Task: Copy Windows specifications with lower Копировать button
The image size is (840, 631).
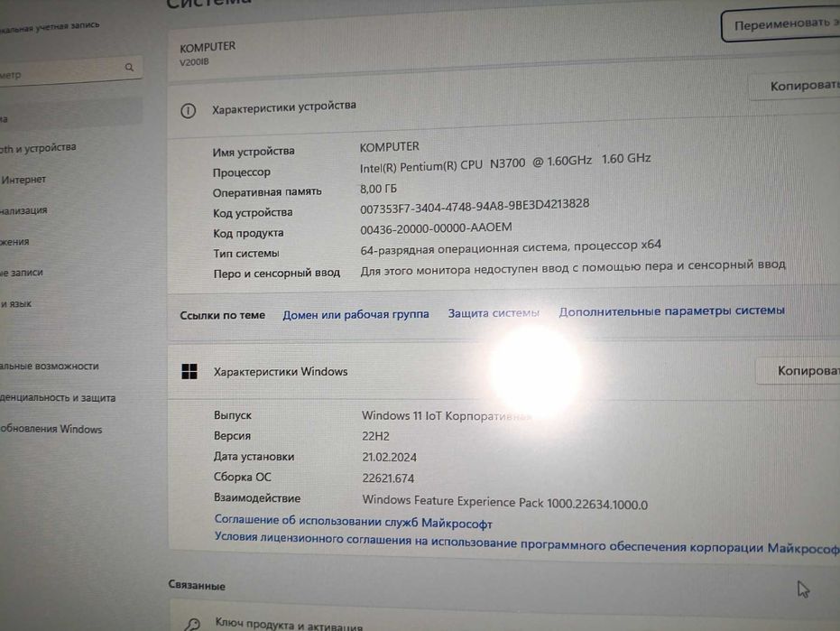Action: pyautogui.click(x=798, y=371)
